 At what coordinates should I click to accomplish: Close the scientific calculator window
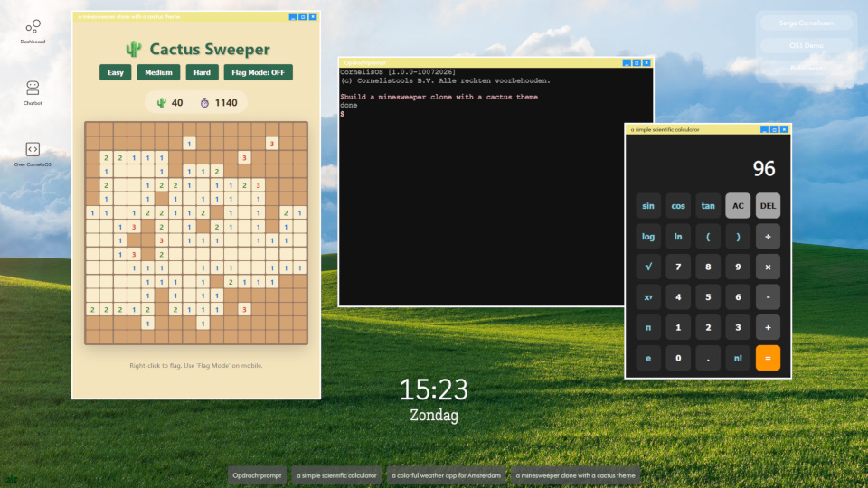(x=784, y=129)
